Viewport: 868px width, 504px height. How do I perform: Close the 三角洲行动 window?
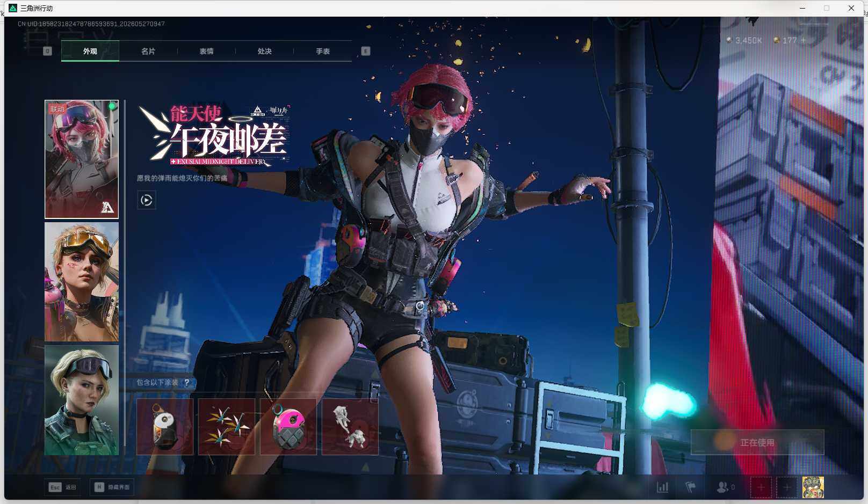click(851, 8)
